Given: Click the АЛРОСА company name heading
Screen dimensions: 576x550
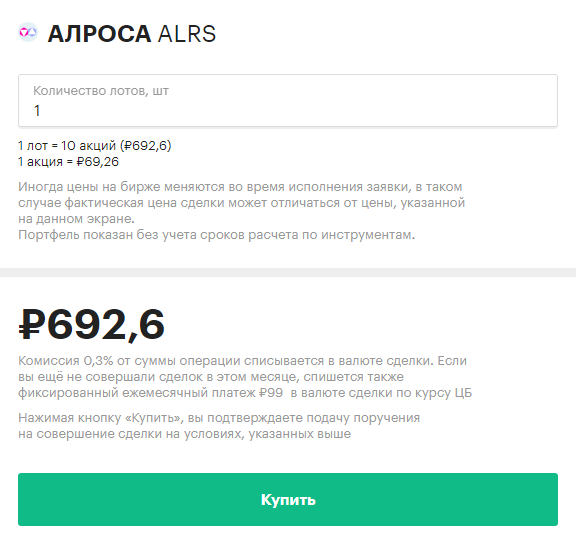Looking at the screenshot, I should click(99, 34).
